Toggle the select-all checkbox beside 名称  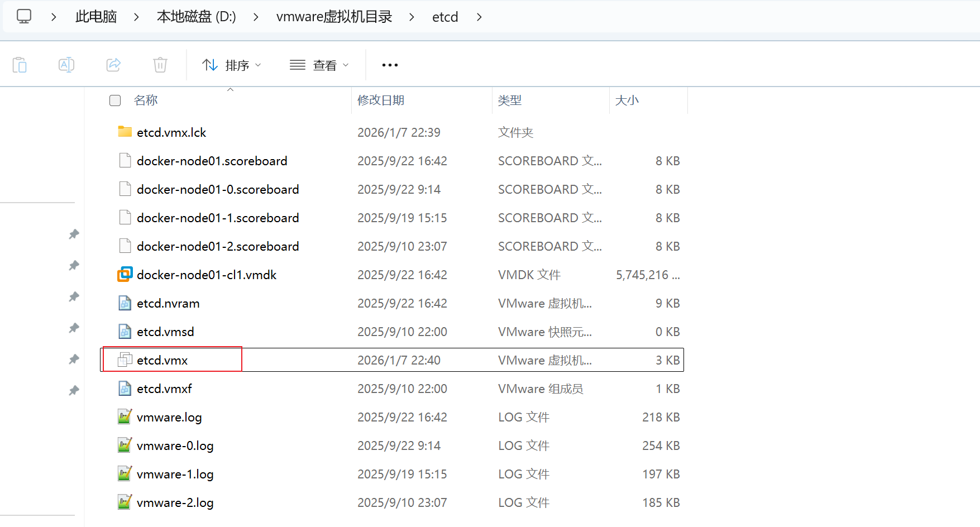115,100
